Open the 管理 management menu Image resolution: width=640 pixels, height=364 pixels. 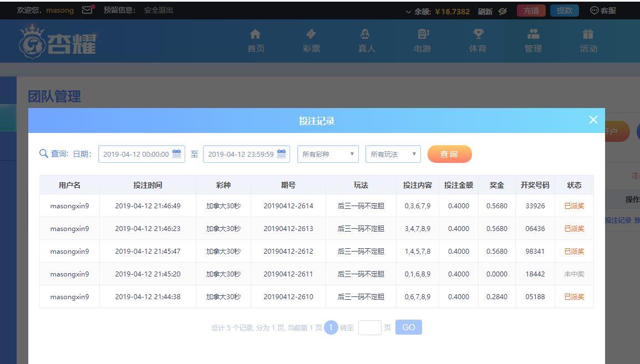tap(533, 41)
